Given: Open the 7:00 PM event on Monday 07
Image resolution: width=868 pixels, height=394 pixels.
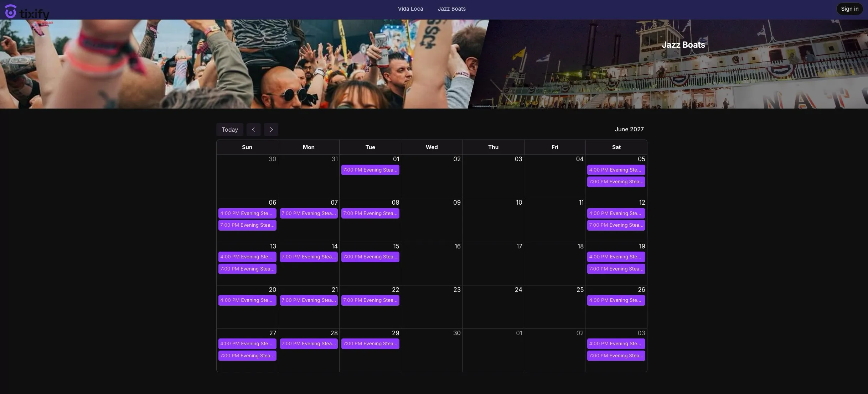Looking at the screenshot, I should (x=309, y=213).
